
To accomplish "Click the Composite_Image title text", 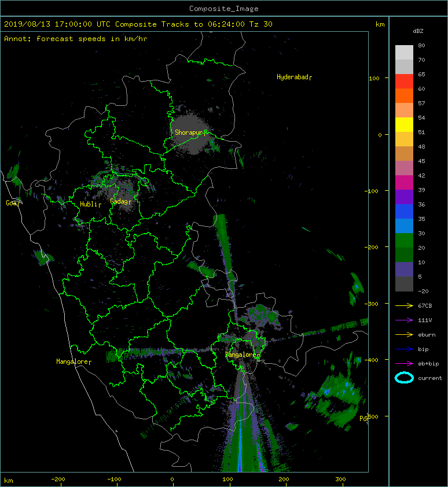I will (x=224, y=9).
